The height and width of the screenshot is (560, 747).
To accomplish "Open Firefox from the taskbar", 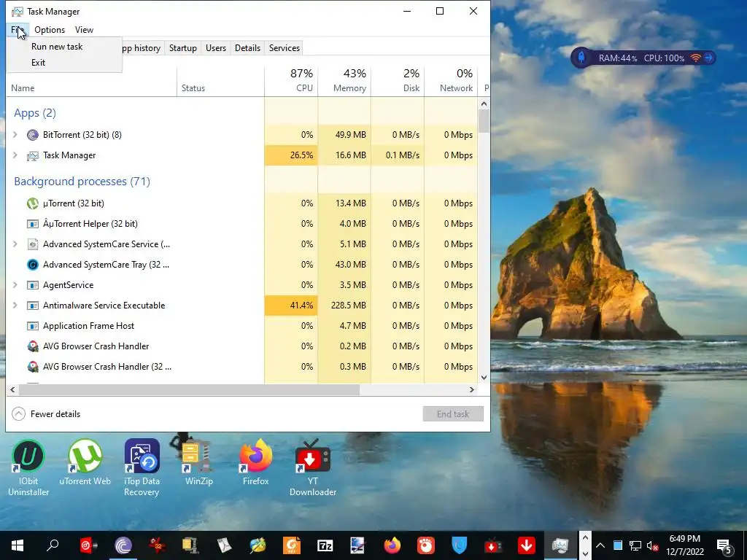I will point(392,545).
